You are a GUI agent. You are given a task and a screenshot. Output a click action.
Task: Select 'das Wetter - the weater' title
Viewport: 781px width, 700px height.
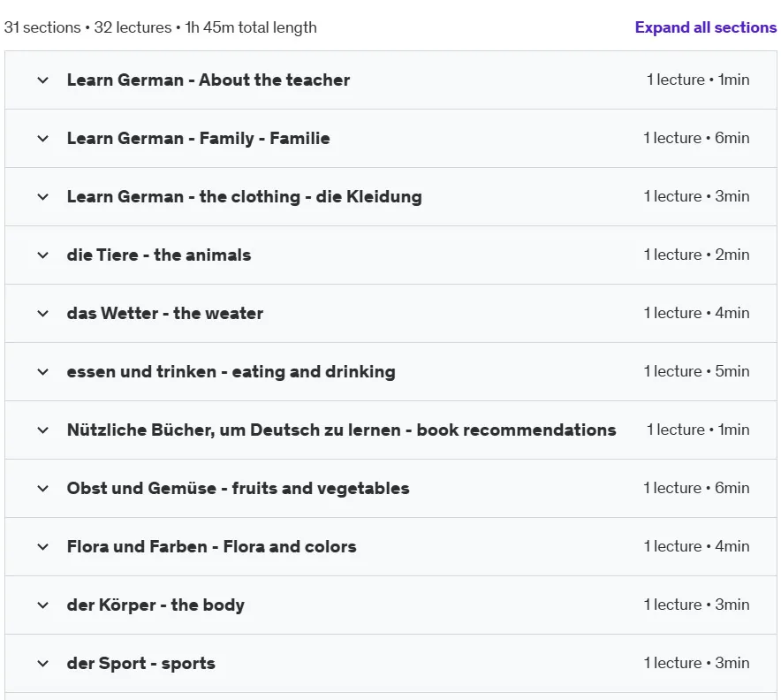[165, 313]
